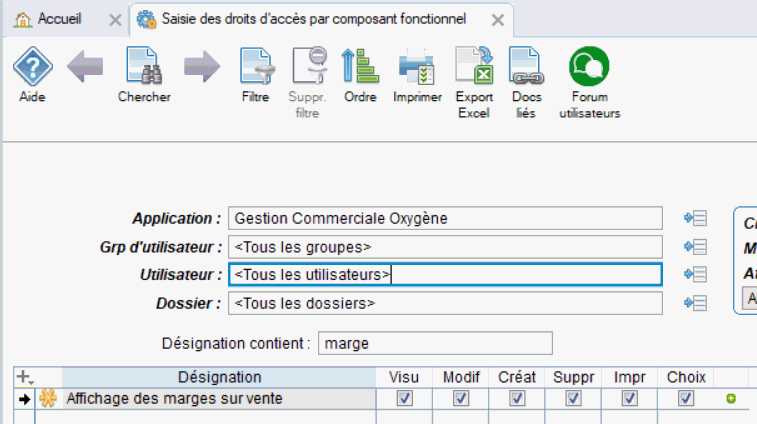
Task: Click the Aide help icon
Action: [x=32, y=69]
